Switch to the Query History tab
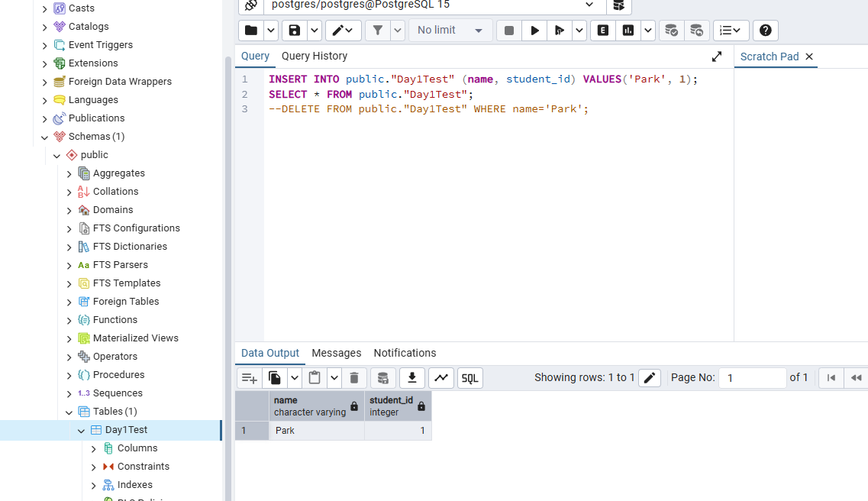Viewport: 868px width, 501px height. coord(315,56)
